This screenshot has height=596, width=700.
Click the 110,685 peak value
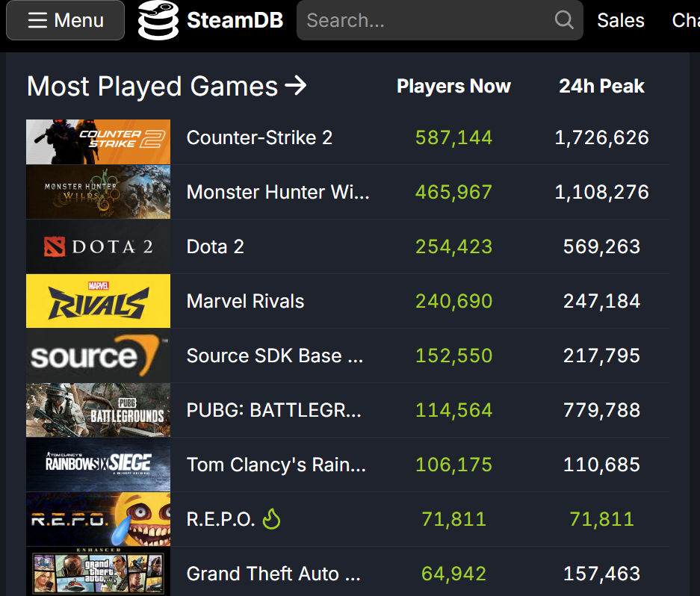tap(601, 465)
